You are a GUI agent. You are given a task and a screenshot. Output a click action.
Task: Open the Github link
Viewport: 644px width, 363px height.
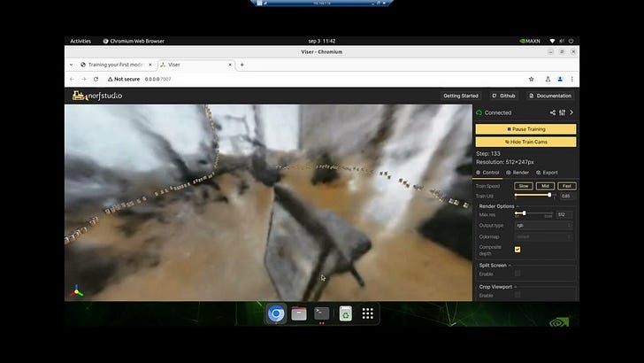click(503, 96)
